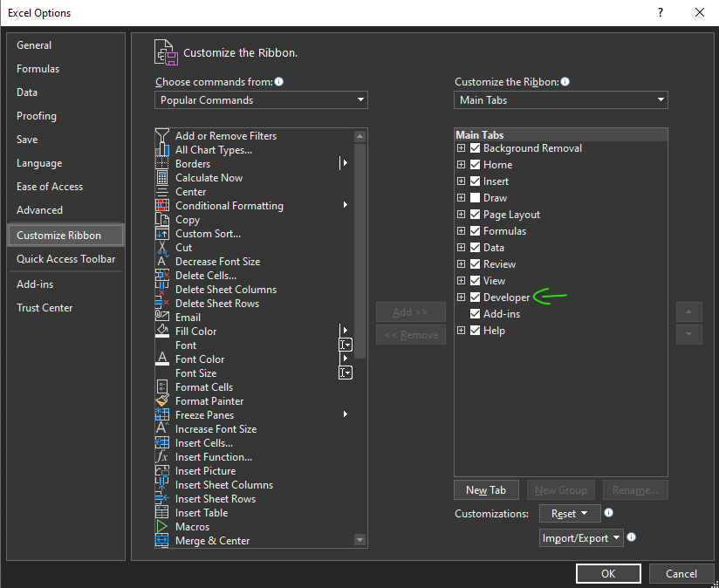This screenshot has height=588, width=719.
Task: Click the Calculate Now calculator icon
Action: pos(162,178)
